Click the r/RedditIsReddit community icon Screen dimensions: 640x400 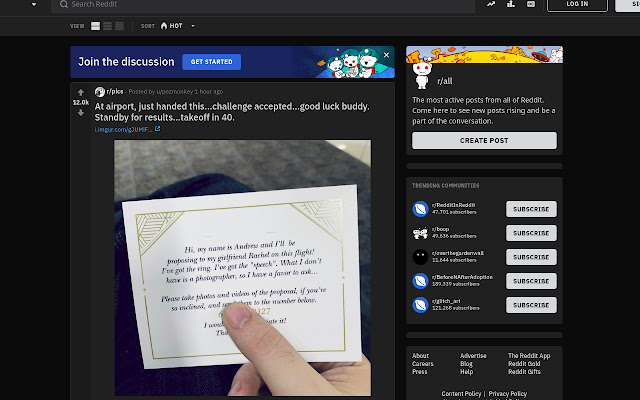click(x=420, y=209)
